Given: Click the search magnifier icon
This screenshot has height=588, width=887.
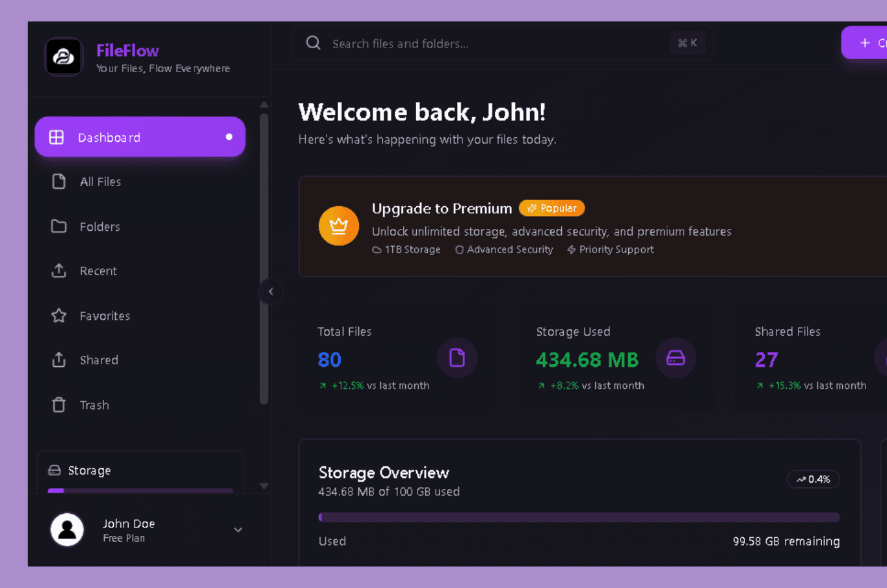Looking at the screenshot, I should [x=313, y=43].
